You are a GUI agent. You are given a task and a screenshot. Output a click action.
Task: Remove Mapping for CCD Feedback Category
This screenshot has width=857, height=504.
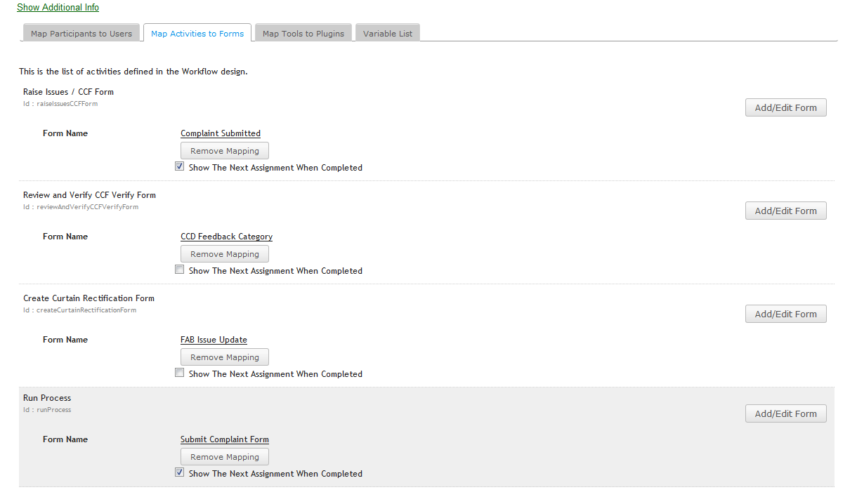(225, 254)
